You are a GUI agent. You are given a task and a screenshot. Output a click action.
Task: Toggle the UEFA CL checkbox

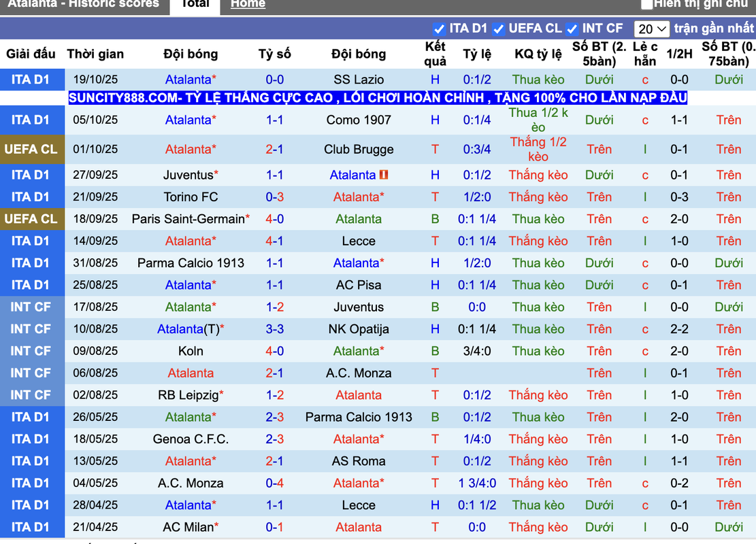coord(499,29)
